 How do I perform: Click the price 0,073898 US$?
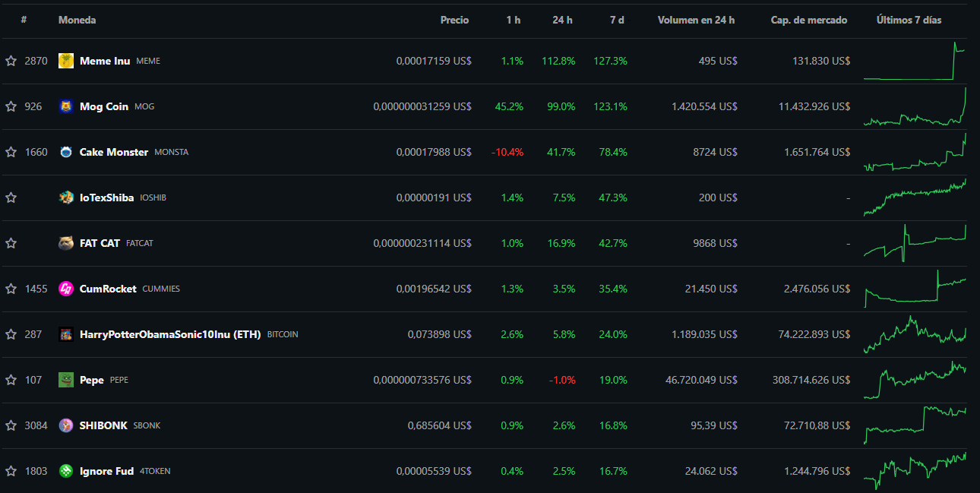440,334
